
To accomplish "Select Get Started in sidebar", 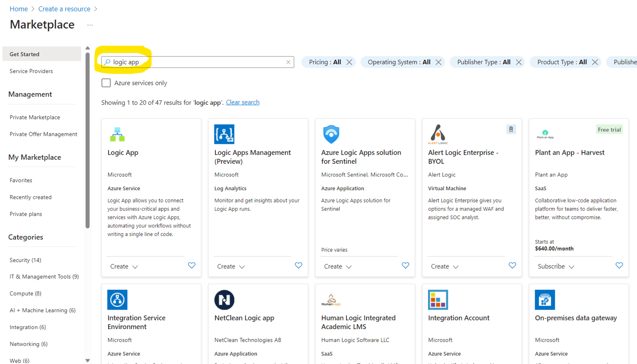I will (x=42, y=54).
